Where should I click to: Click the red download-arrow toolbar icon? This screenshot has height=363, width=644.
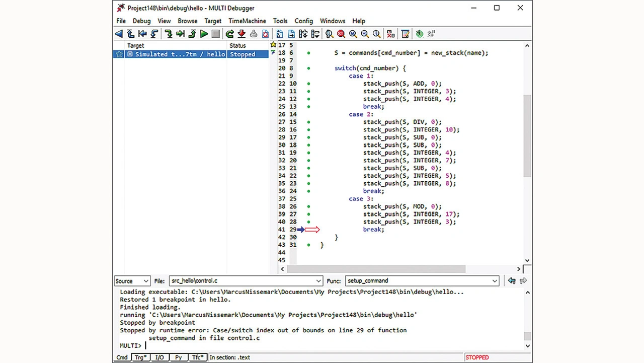(242, 34)
